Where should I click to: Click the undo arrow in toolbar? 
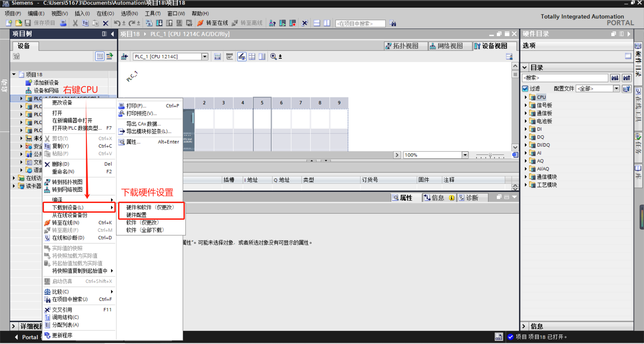[x=117, y=23]
